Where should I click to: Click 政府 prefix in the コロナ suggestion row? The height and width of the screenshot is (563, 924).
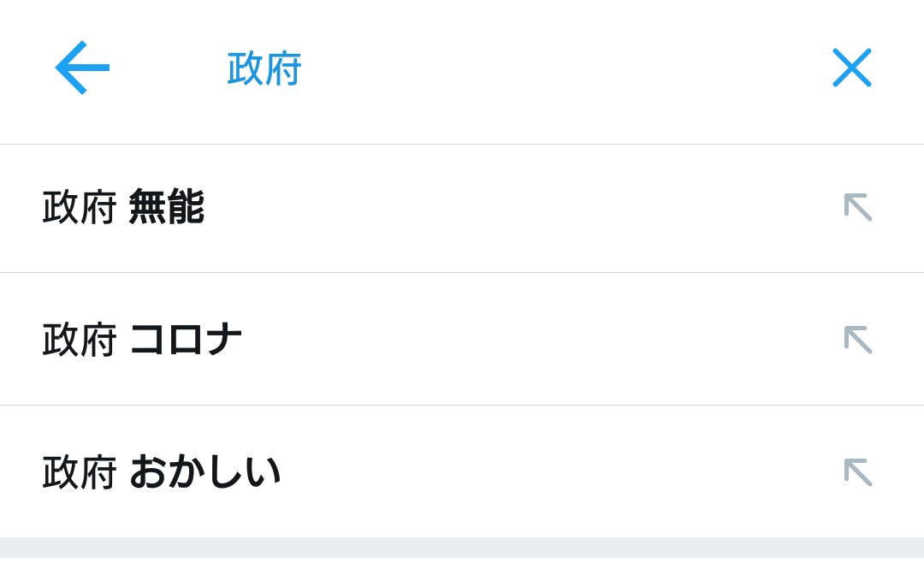[79, 341]
